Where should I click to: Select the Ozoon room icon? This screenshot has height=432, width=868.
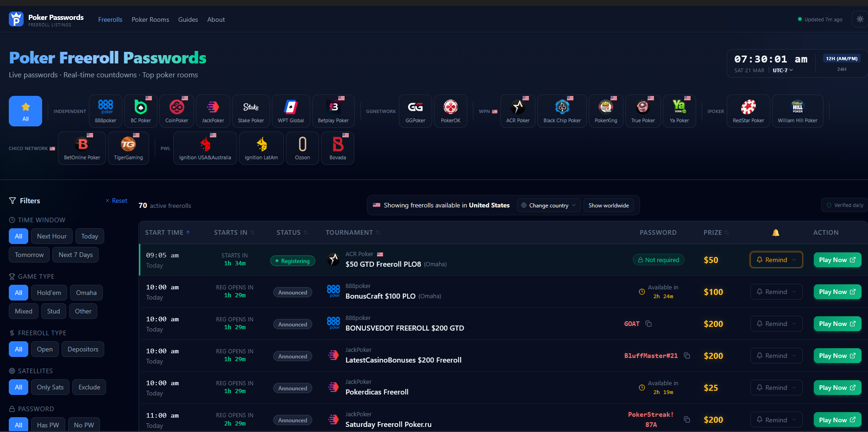click(302, 148)
